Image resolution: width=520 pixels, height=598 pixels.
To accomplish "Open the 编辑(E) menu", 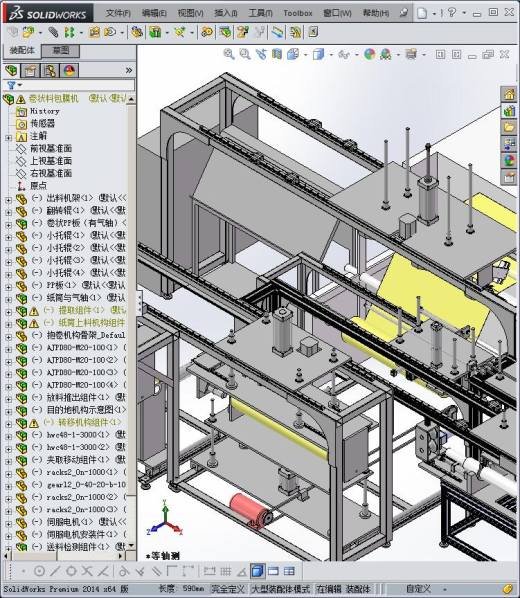I will point(154,13).
